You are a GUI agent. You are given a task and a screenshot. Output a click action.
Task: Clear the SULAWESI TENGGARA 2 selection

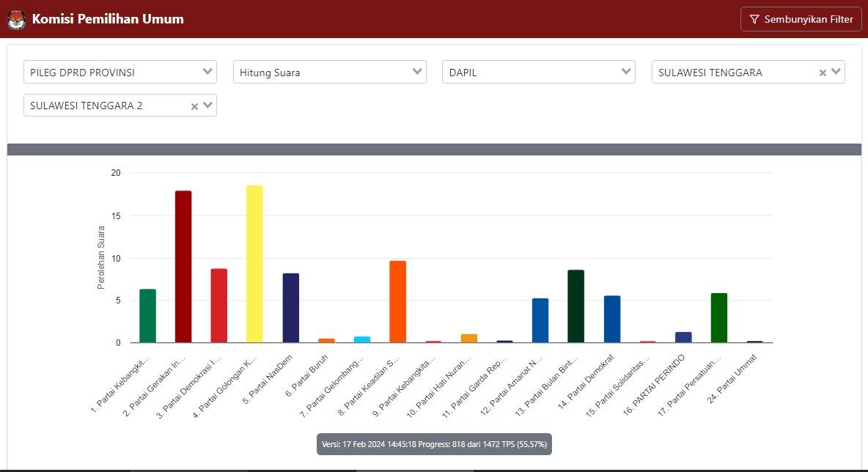(194, 106)
